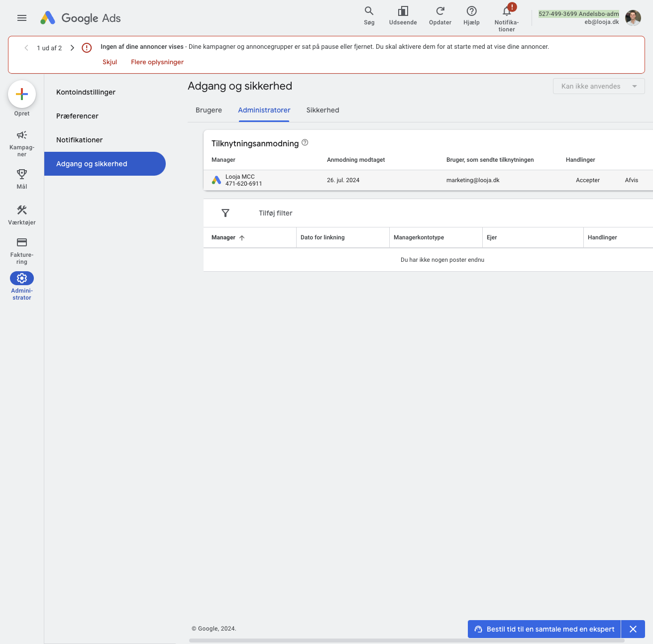653x644 pixels.
Task: Open Præferencer in the settings menu
Action: 77,116
